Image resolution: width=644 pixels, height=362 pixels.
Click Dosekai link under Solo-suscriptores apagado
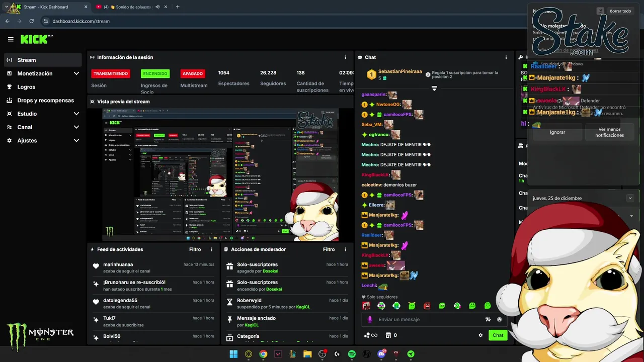tap(270, 271)
